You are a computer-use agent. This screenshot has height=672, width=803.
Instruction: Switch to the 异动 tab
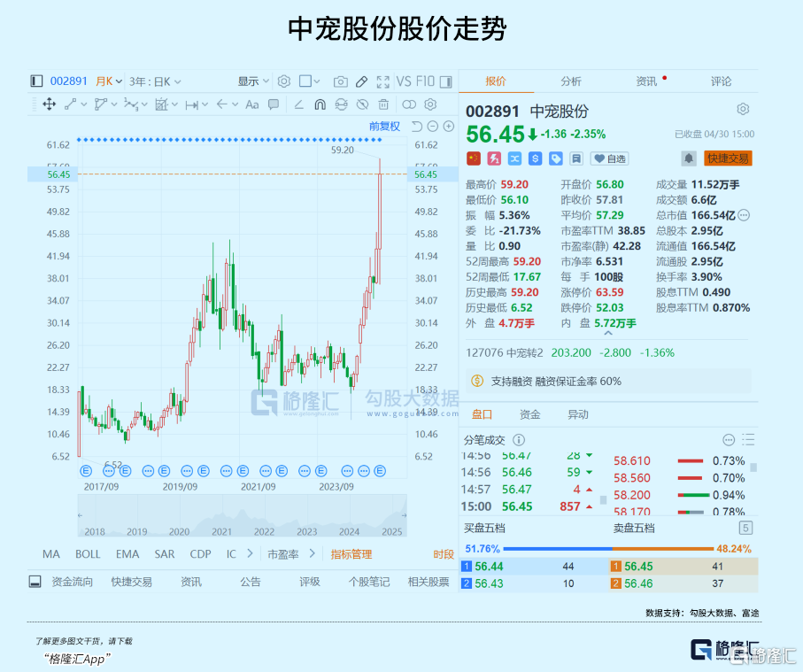coord(577,414)
